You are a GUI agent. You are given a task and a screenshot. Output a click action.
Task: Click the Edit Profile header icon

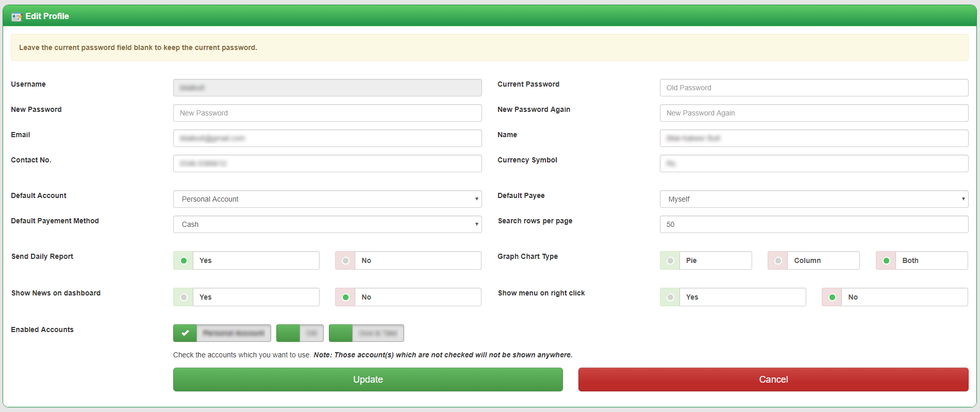coord(16,17)
